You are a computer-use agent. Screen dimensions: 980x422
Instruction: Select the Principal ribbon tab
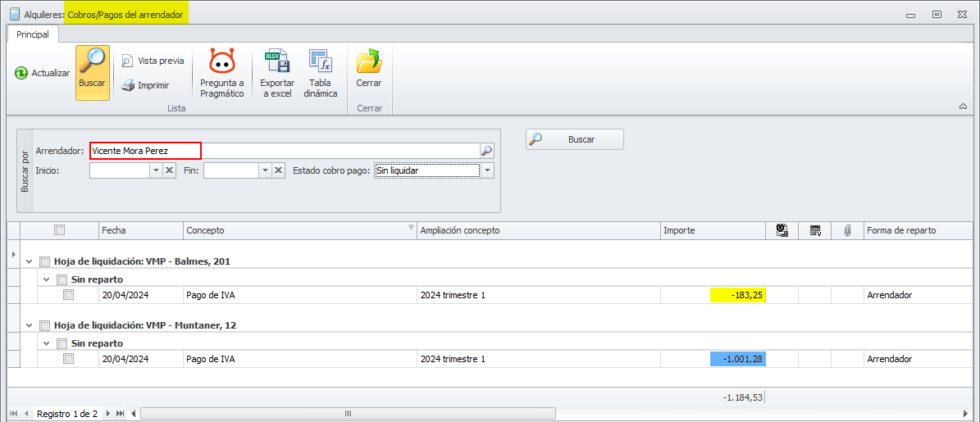(x=33, y=34)
